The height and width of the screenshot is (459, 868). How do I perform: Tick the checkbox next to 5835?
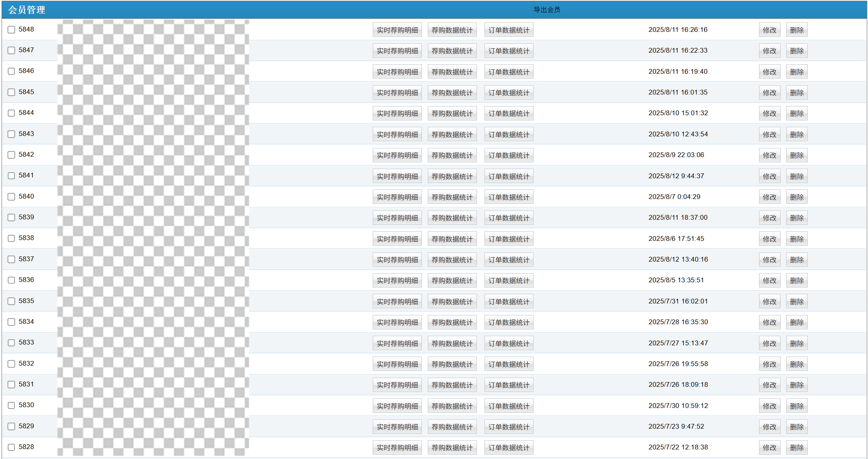point(12,301)
